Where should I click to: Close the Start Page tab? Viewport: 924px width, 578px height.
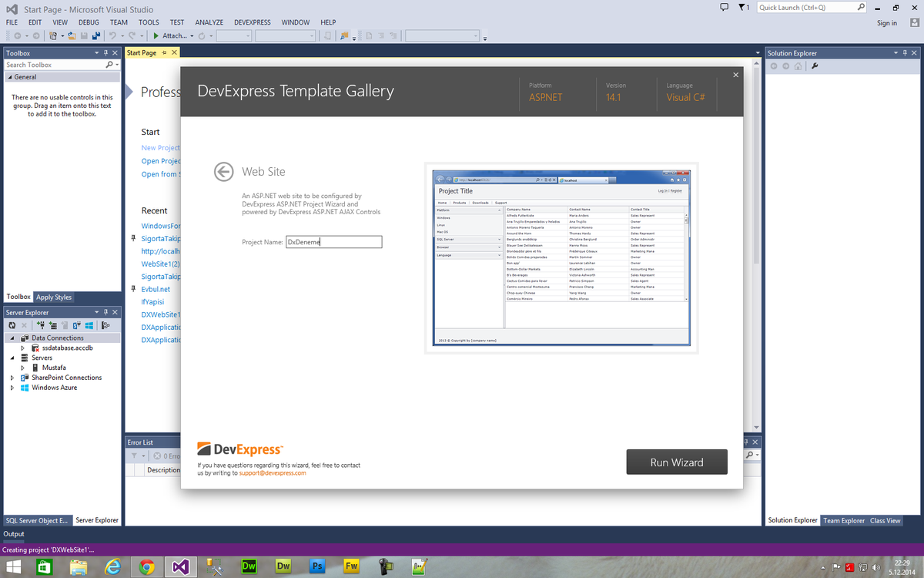tap(173, 52)
